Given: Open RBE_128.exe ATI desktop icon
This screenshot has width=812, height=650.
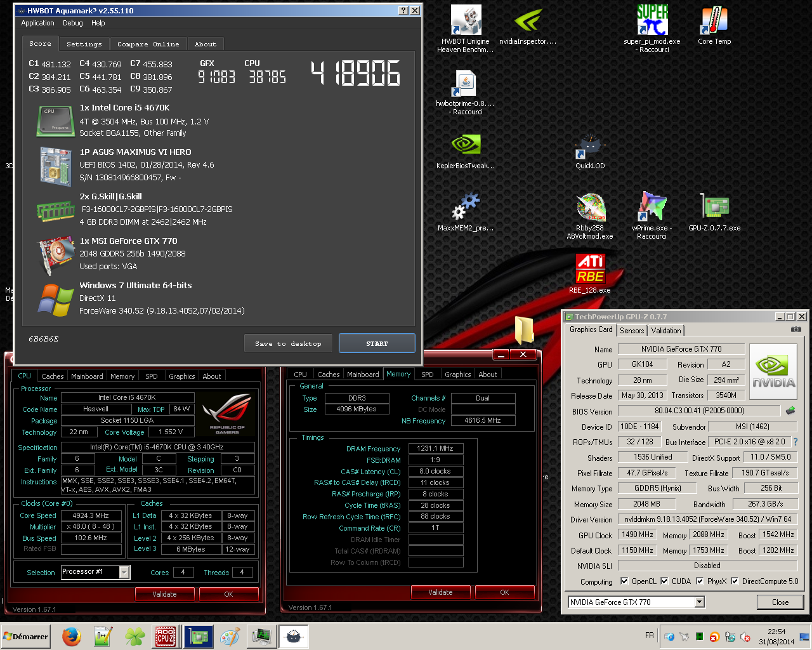Looking at the screenshot, I should [590, 273].
